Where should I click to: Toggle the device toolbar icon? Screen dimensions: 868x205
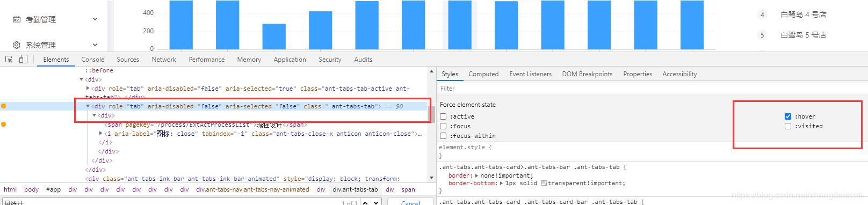tap(23, 60)
